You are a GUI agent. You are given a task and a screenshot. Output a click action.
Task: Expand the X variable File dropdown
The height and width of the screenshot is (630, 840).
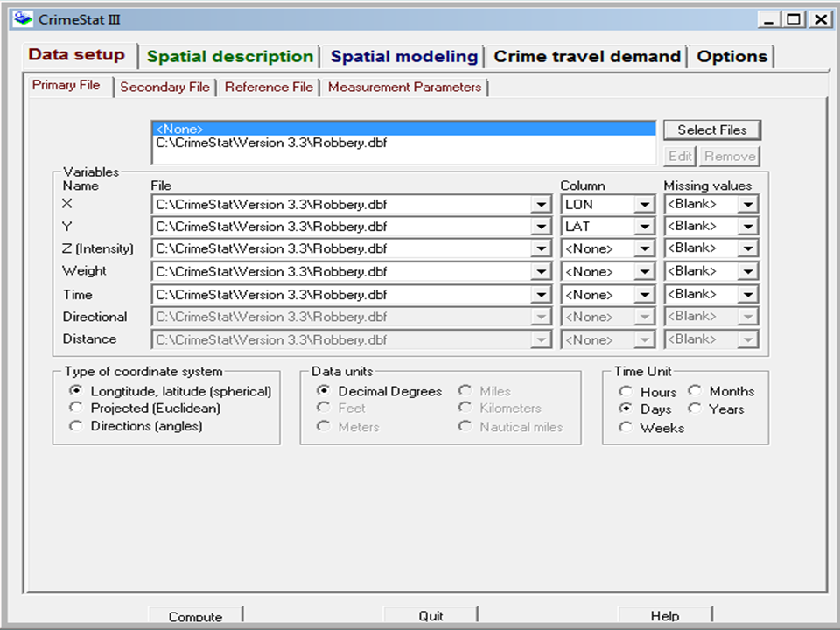[541, 205]
